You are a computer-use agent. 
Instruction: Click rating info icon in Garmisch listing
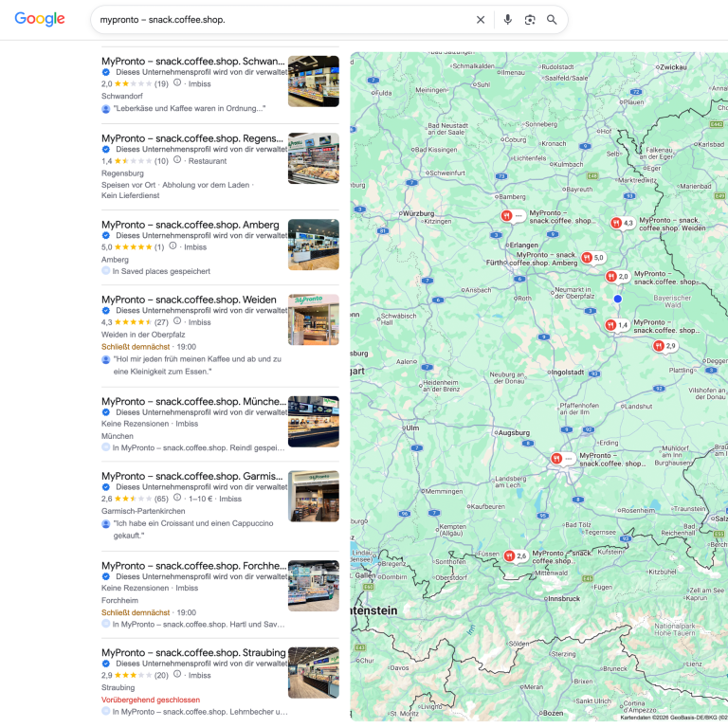coord(177,498)
